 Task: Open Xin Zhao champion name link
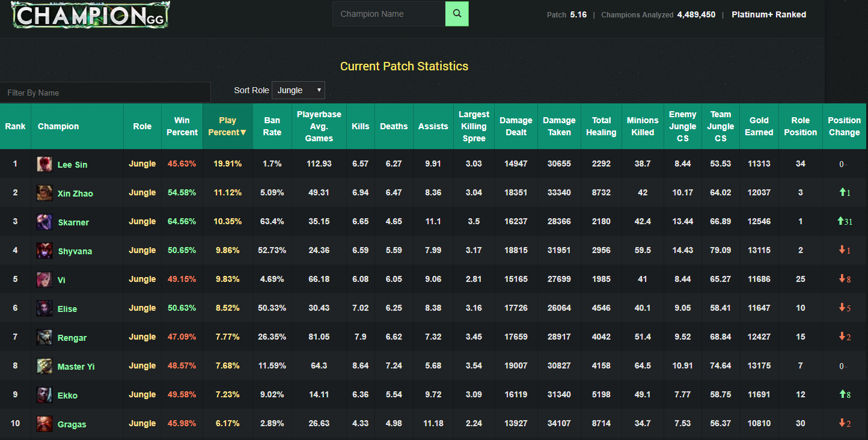[75, 194]
